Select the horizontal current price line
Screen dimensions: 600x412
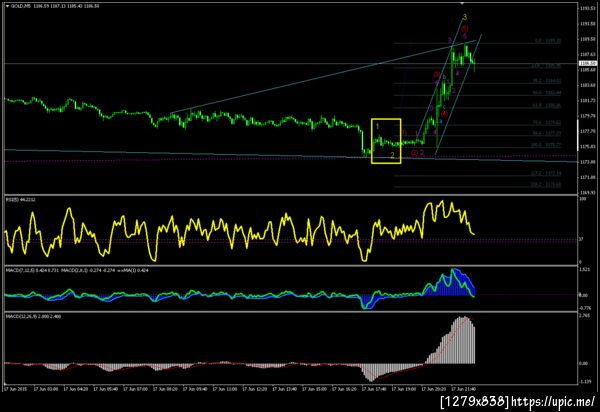click(291, 64)
